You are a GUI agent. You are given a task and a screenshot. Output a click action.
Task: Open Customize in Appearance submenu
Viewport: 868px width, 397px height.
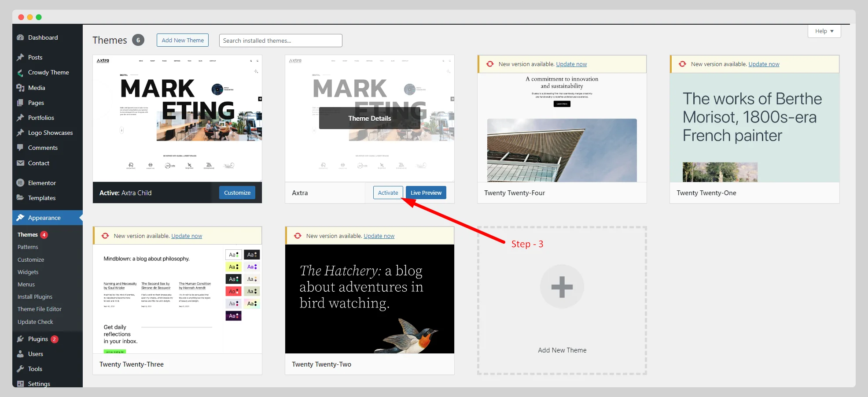point(31,260)
